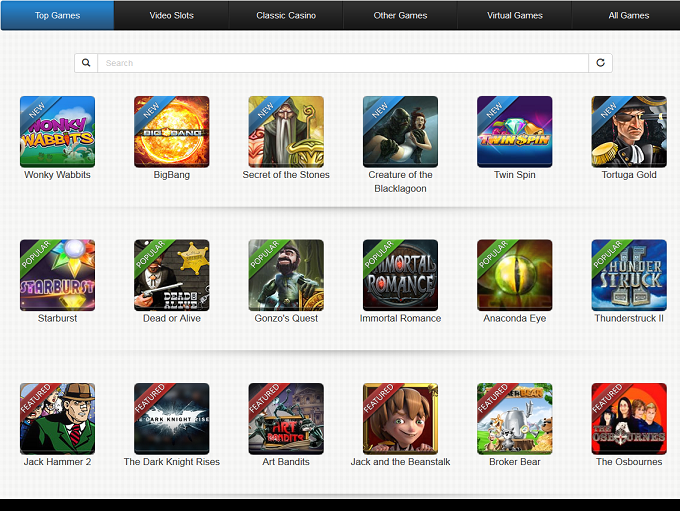Select Creature of the Blacklagoon game icon
The width and height of the screenshot is (680, 511).
400,132
